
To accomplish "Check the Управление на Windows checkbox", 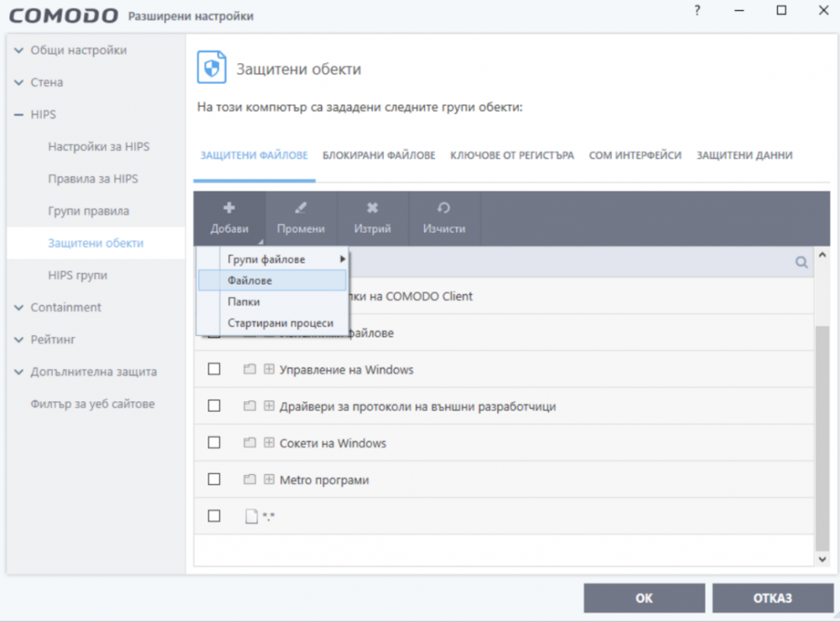I will [x=213, y=369].
